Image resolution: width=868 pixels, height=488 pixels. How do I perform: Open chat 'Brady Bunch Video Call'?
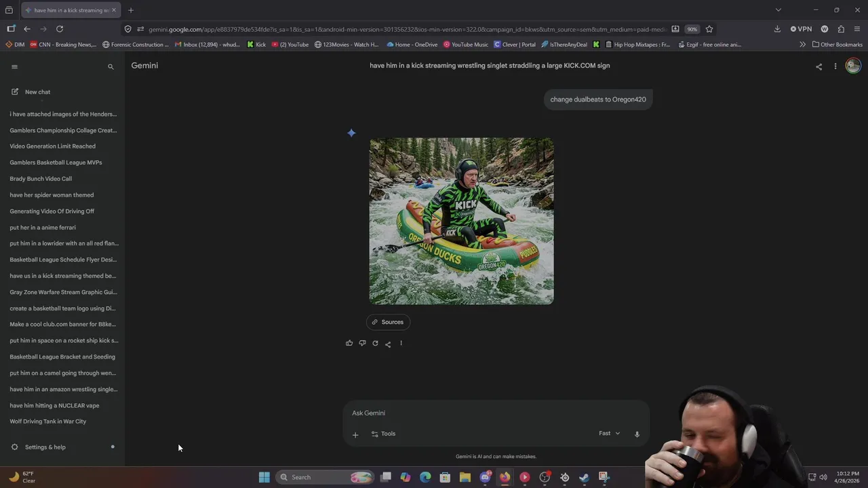41,179
